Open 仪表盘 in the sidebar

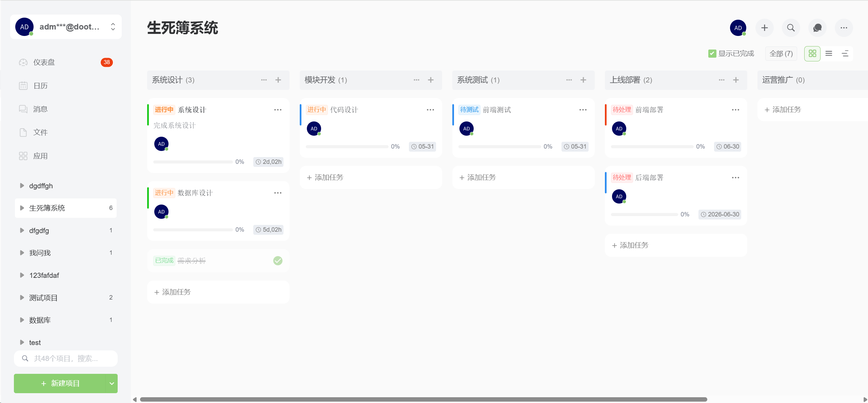pyautogui.click(x=44, y=62)
